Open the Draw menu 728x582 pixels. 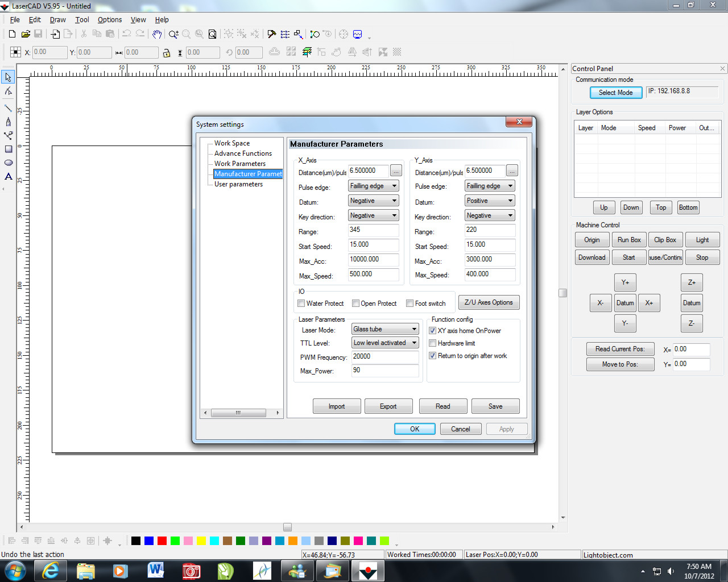click(x=57, y=19)
